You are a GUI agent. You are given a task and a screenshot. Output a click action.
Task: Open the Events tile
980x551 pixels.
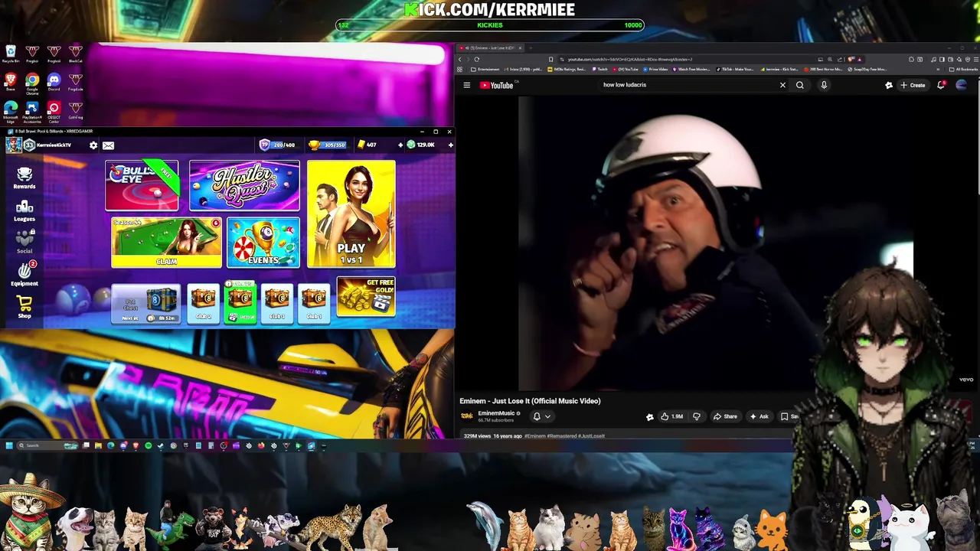263,243
